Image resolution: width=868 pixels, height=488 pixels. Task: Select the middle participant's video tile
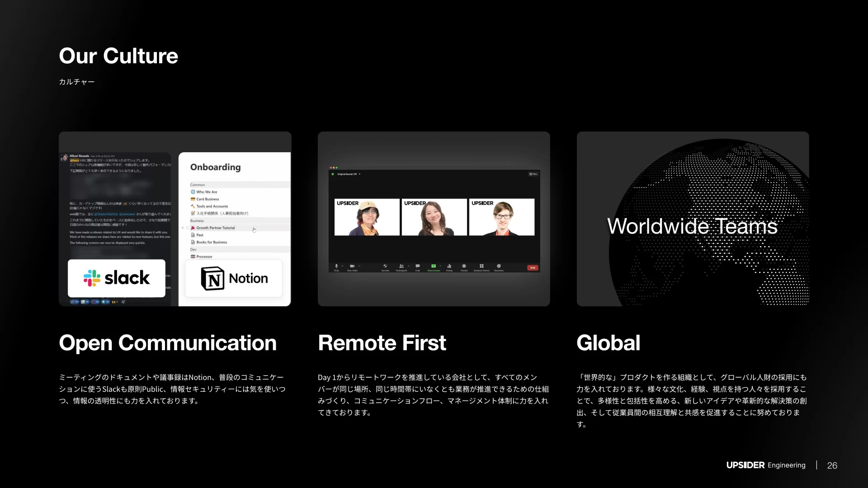coord(434,217)
